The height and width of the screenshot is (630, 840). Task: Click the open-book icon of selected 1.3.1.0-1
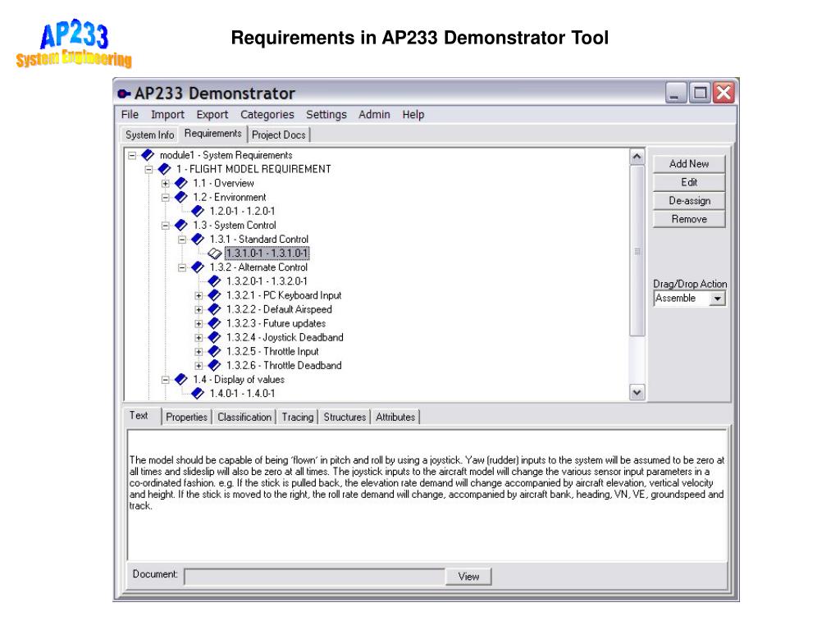coord(215,253)
